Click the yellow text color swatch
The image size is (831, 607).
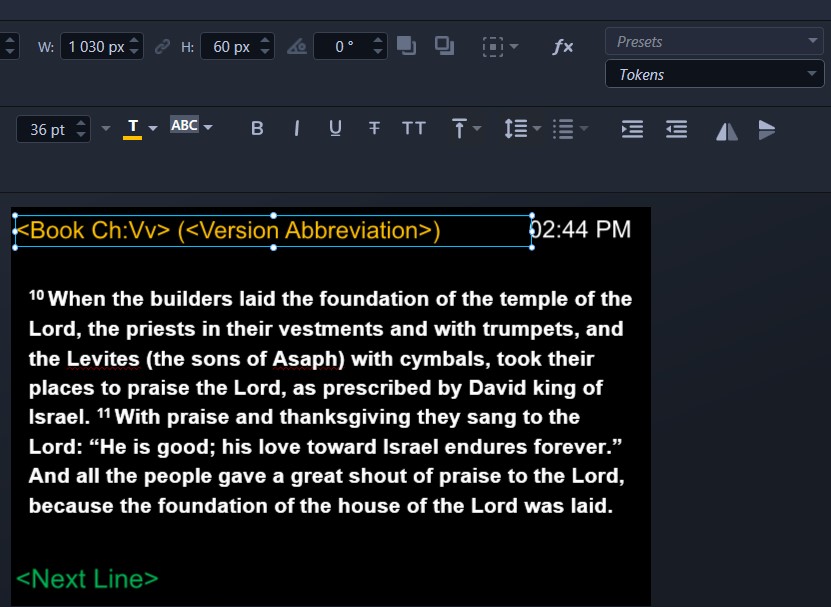tap(132, 128)
